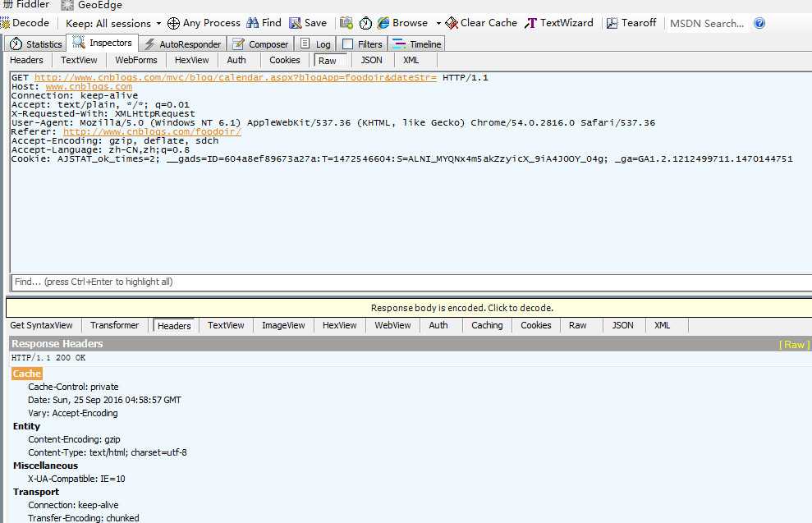Viewport: 812px width, 523px height.
Task: Click the Save toolbar icon
Action: pyautogui.click(x=296, y=23)
